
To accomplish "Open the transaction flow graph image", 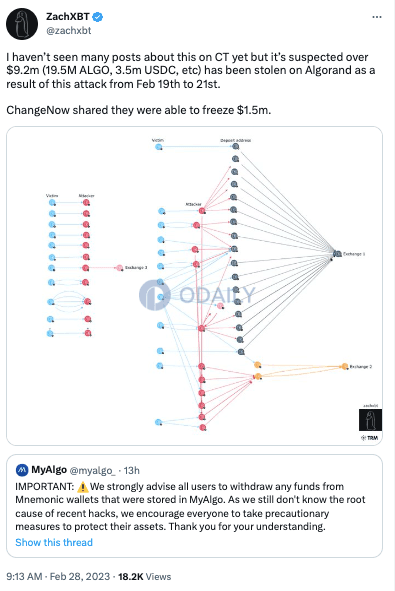I will pos(194,286).
